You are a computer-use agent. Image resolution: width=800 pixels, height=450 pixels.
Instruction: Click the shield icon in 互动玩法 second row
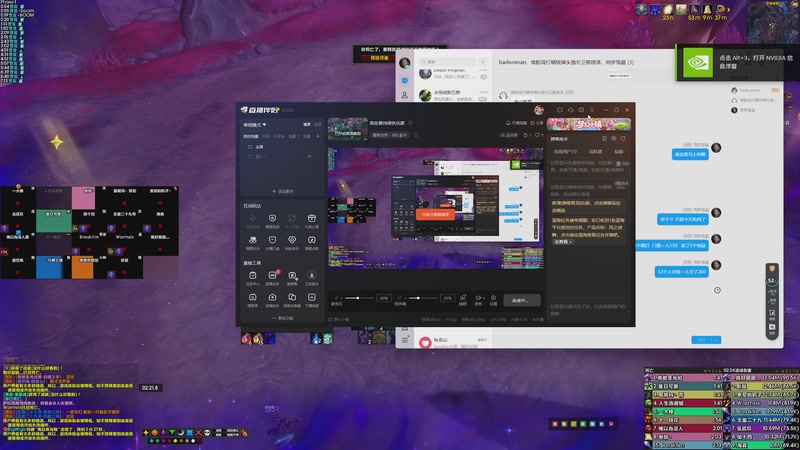click(x=272, y=240)
